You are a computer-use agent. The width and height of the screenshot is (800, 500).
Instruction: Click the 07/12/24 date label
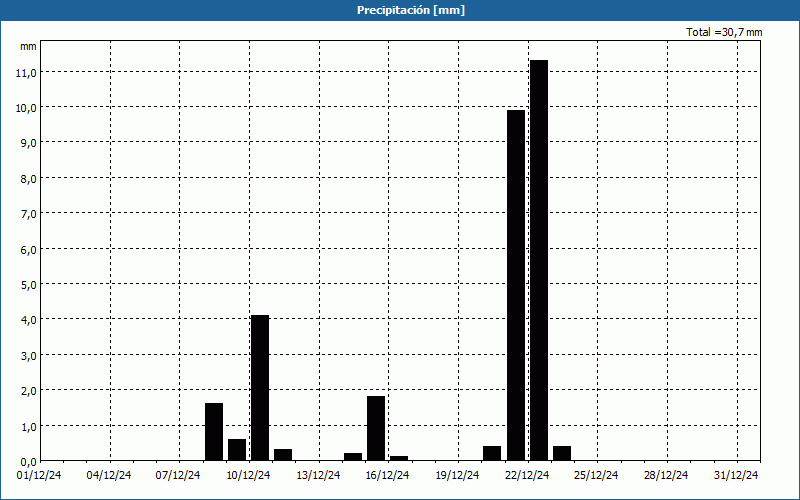[x=178, y=476]
